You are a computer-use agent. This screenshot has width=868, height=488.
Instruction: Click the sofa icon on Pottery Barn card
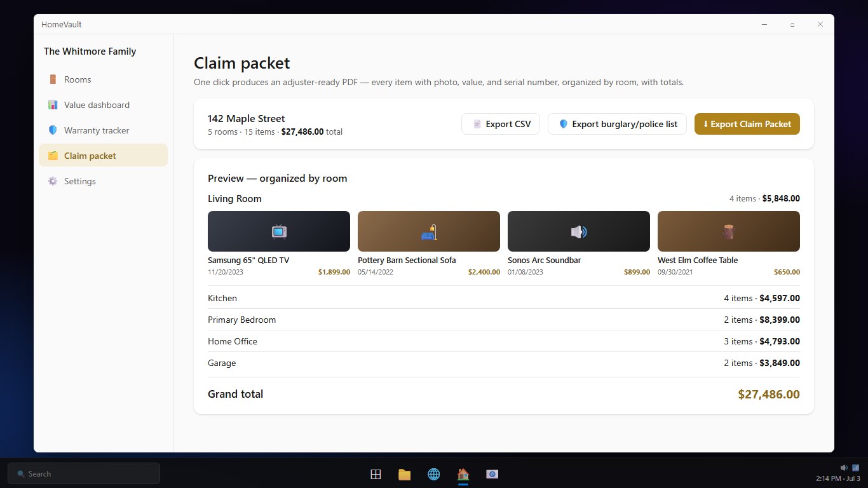(x=429, y=233)
